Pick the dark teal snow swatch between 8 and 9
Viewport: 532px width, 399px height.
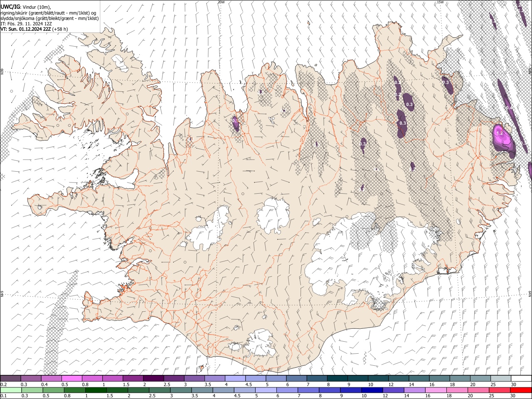point(337,379)
